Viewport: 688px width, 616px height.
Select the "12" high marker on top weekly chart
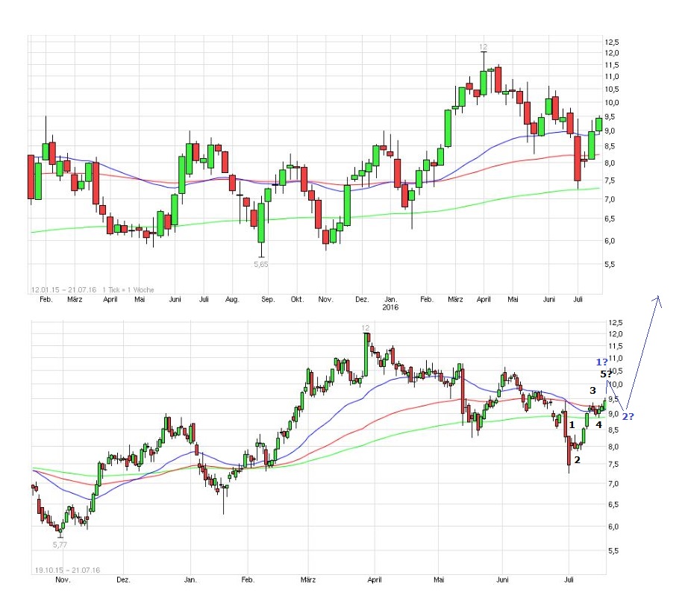[x=484, y=46]
